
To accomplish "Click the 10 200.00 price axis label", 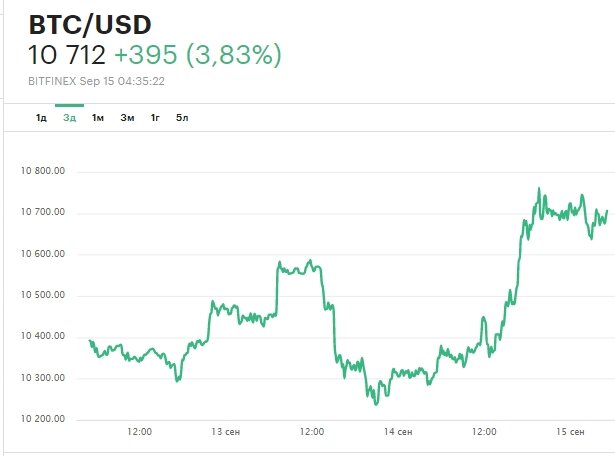I will tap(42, 419).
